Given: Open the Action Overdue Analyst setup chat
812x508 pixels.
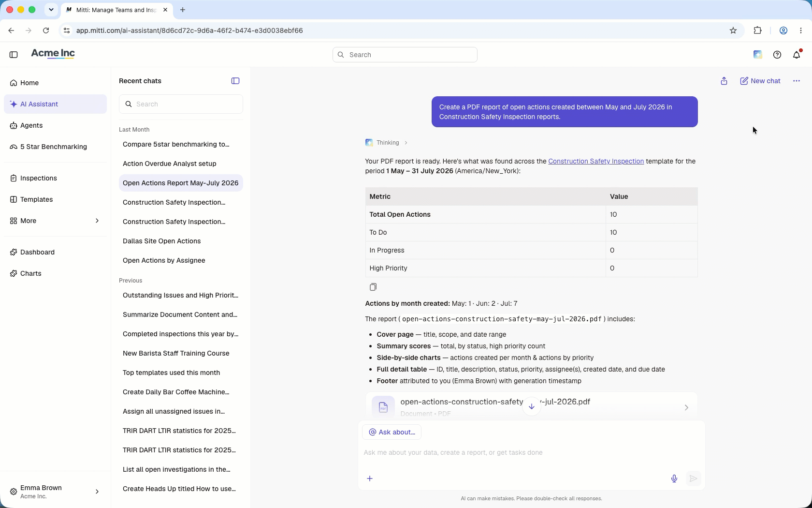Looking at the screenshot, I should click(181, 164).
